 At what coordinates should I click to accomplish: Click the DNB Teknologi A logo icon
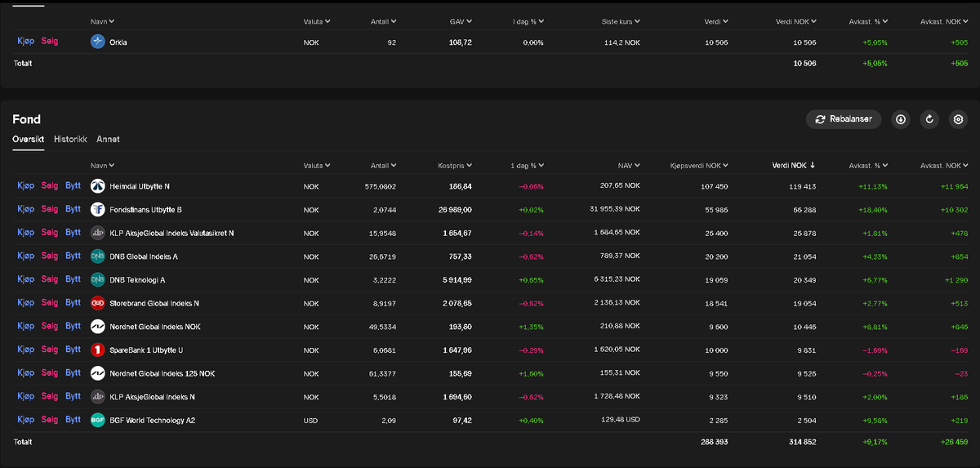point(98,279)
